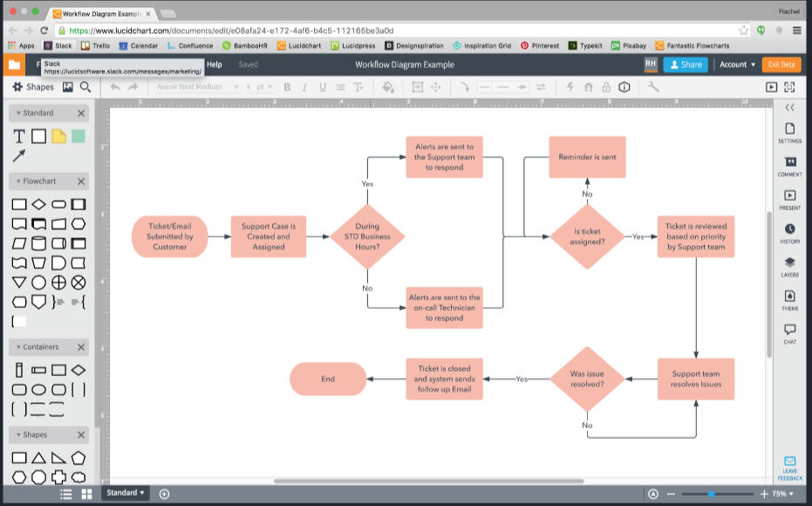Open the Comment panel
Viewport: 812px width, 506px height.
tap(789, 166)
